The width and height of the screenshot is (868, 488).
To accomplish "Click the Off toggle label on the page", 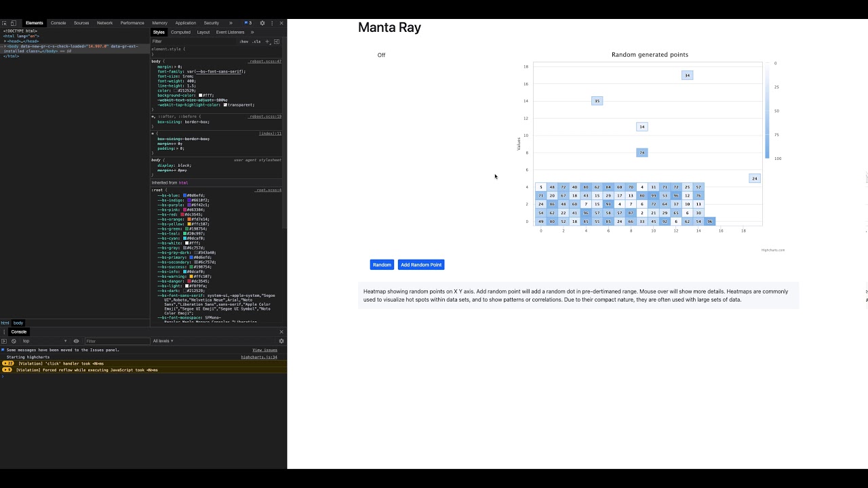I will click(x=381, y=55).
